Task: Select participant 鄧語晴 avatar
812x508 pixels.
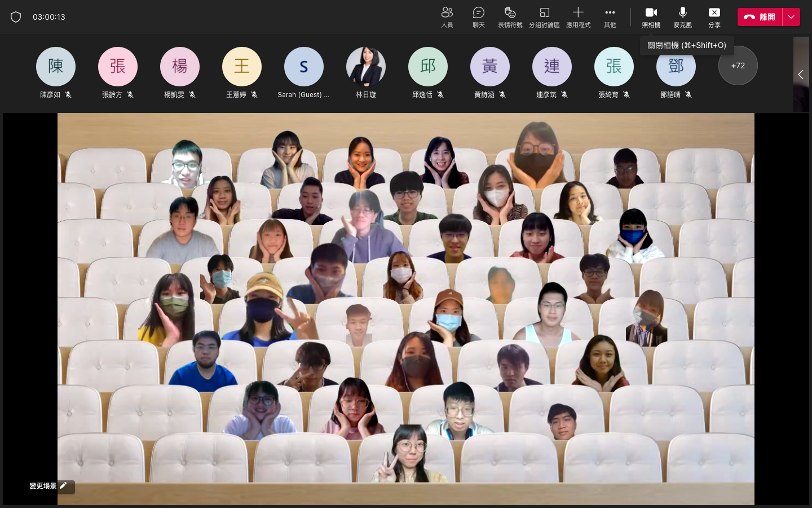Action: click(676, 67)
